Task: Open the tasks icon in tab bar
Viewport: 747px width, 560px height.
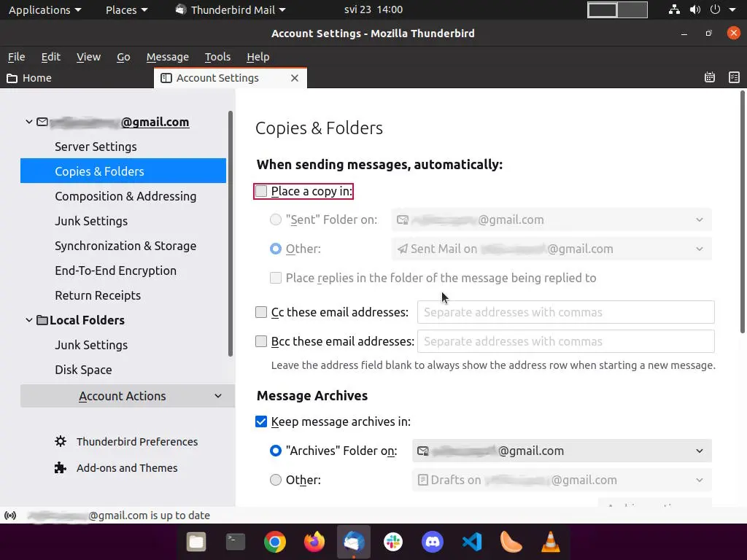Action: coord(734,77)
